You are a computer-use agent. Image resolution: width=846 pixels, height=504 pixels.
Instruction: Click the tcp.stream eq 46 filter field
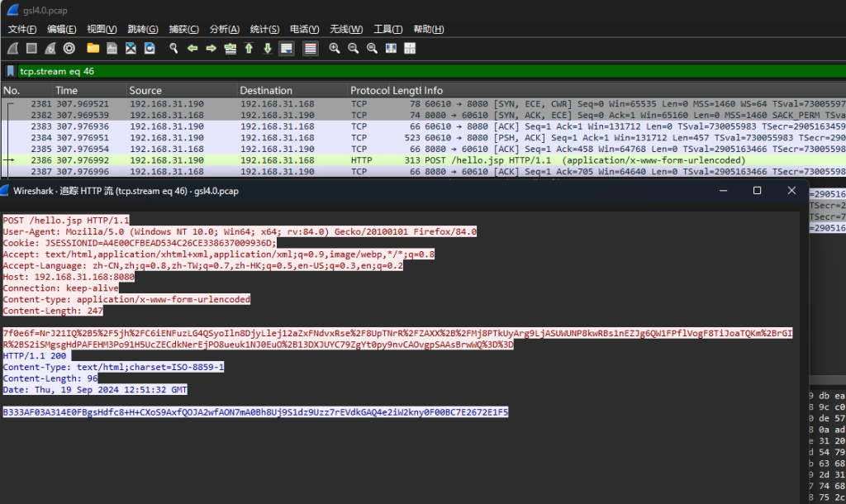coord(413,71)
